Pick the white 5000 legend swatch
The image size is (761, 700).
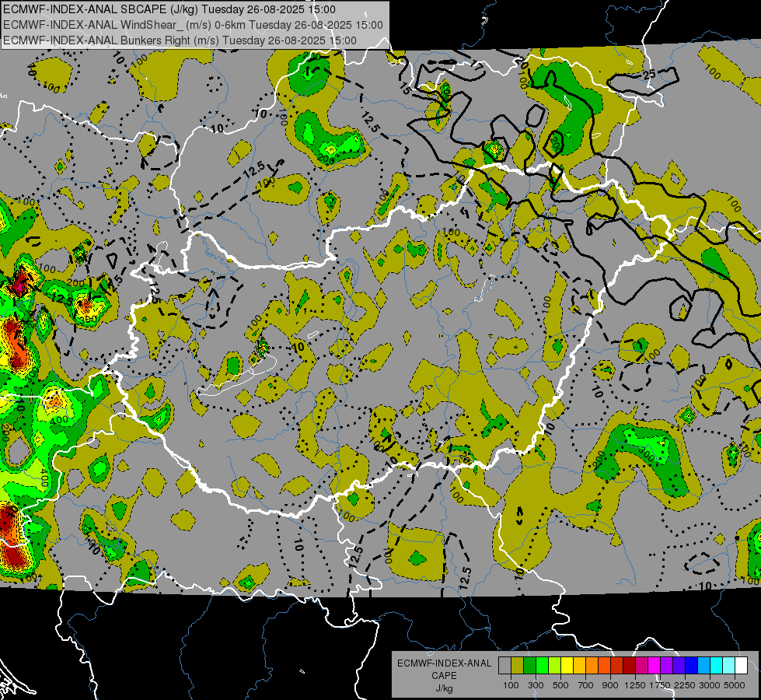[x=741, y=666]
